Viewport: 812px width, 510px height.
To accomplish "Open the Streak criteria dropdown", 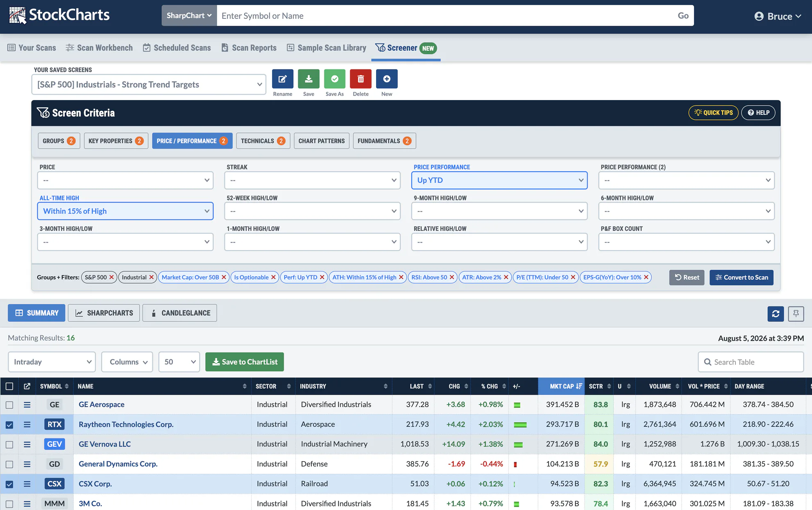I will (312, 180).
